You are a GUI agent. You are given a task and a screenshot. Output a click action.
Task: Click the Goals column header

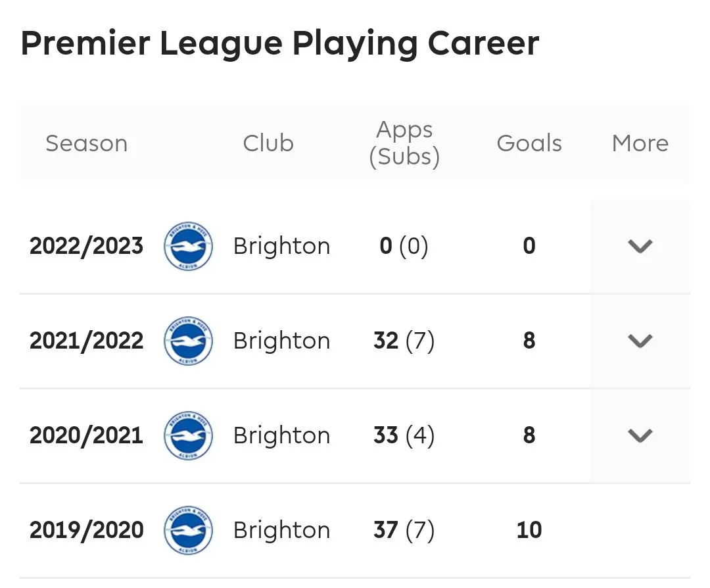click(529, 143)
